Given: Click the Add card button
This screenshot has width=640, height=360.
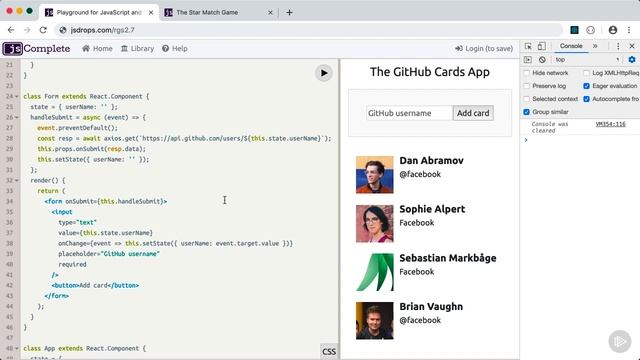Looking at the screenshot, I should (x=473, y=113).
